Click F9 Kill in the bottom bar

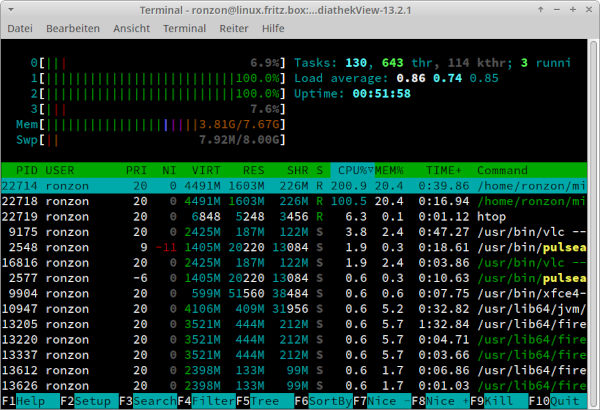tap(500, 401)
